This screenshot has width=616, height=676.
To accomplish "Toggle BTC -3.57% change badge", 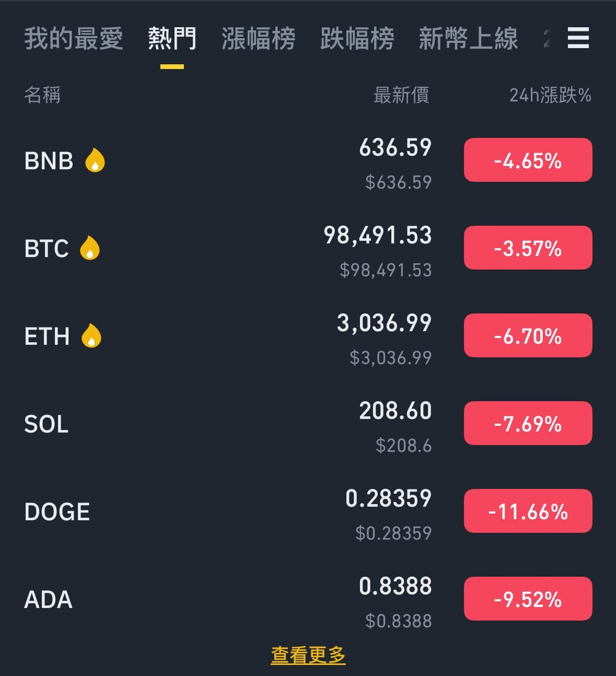I will tap(528, 248).
